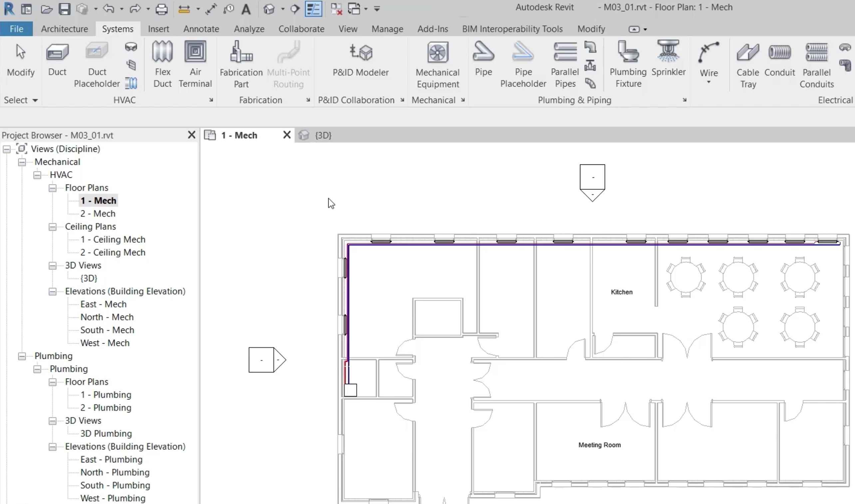The width and height of the screenshot is (855, 504).
Task: Select the Pipe Placeholder tool
Action: pos(523,65)
